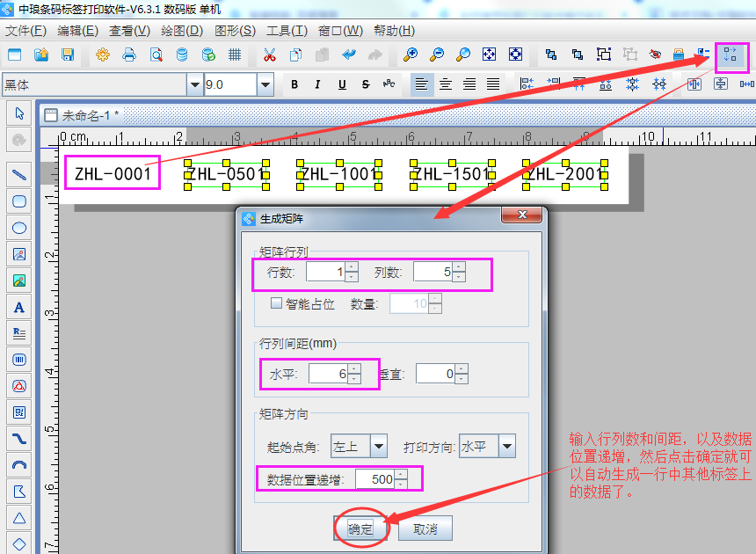Select the ellipse drawing tool
Viewport: 756px width, 554px height.
[18, 227]
